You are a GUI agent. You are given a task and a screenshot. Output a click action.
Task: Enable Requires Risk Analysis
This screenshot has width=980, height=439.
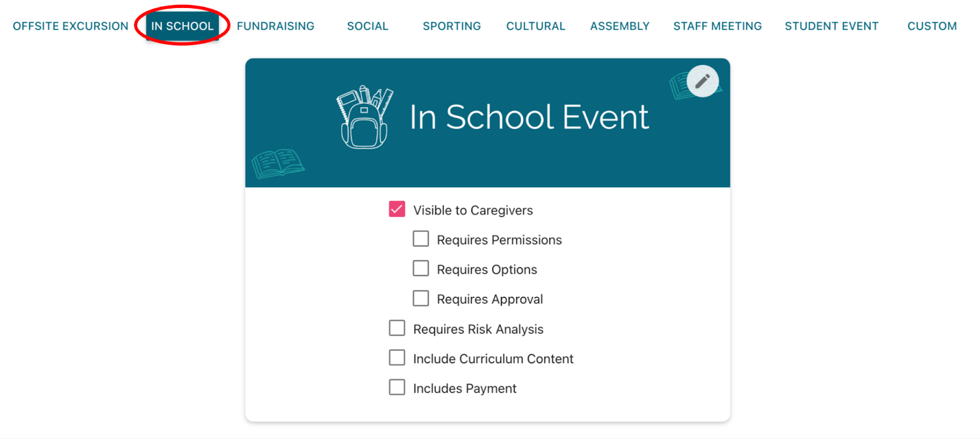pos(397,328)
